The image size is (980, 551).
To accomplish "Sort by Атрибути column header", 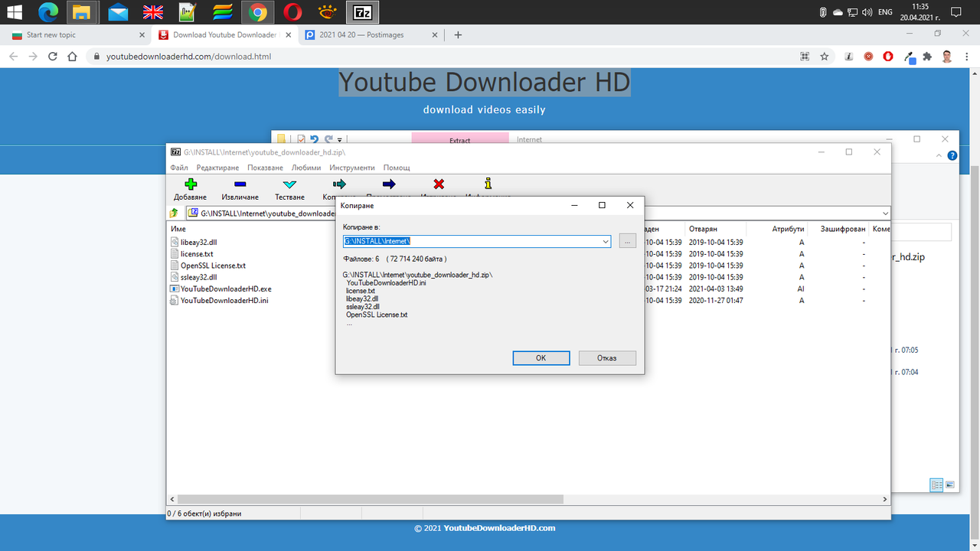I will click(788, 229).
